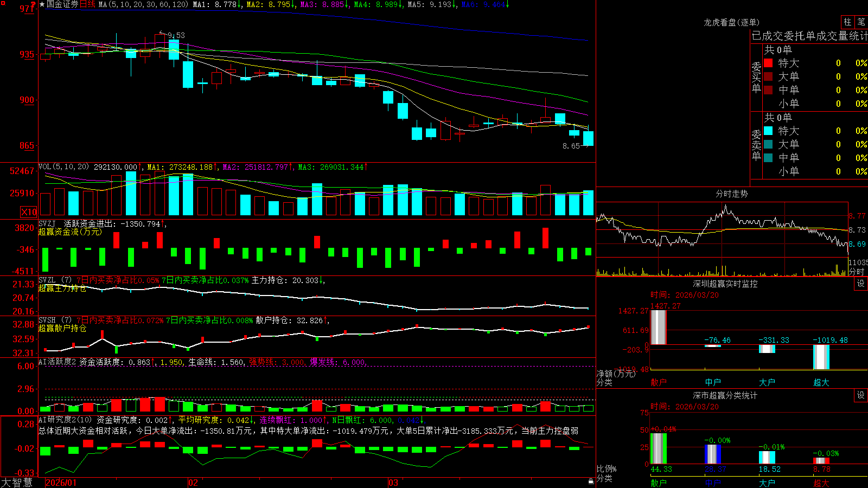Image resolution: width=868 pixels, height=488 pixels.
Task: Click the 03 month marker on time axis
Action: [393, 483]
